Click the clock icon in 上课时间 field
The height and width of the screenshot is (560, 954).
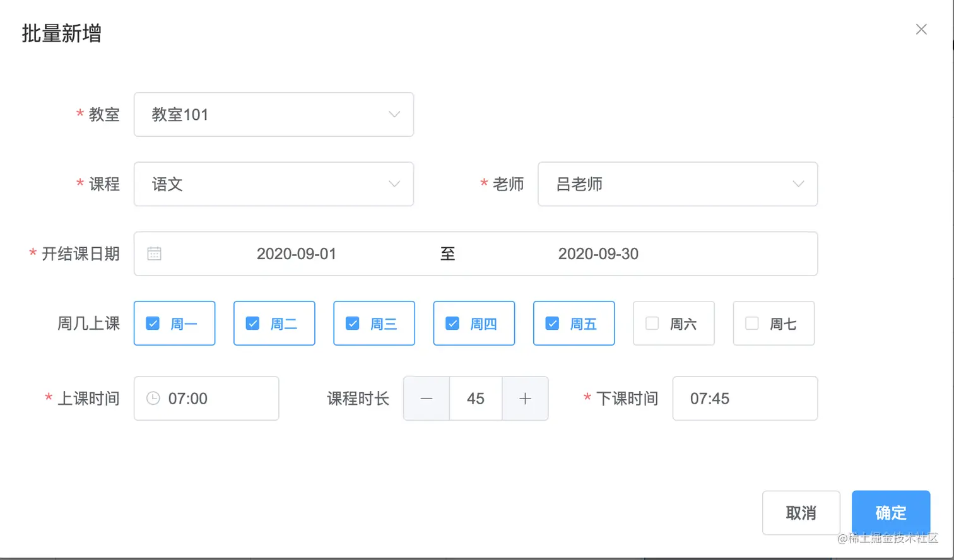click(x=151, y=398)
